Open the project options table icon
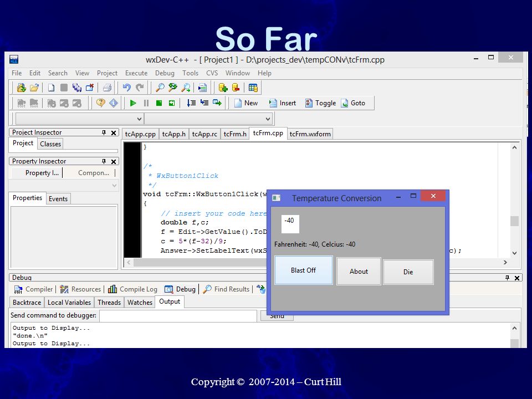Viewport: 532px width, 399px height. click(253, 88)
